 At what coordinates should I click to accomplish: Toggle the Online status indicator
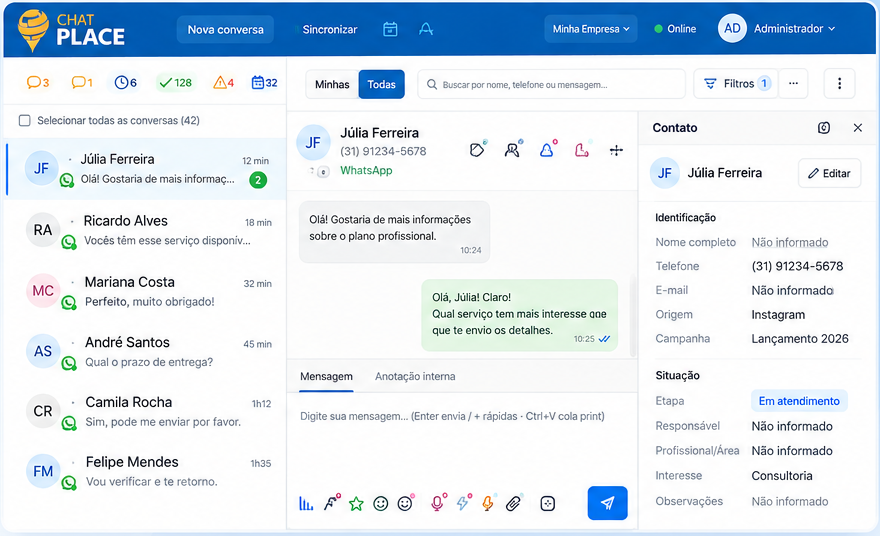click(675, 29)
